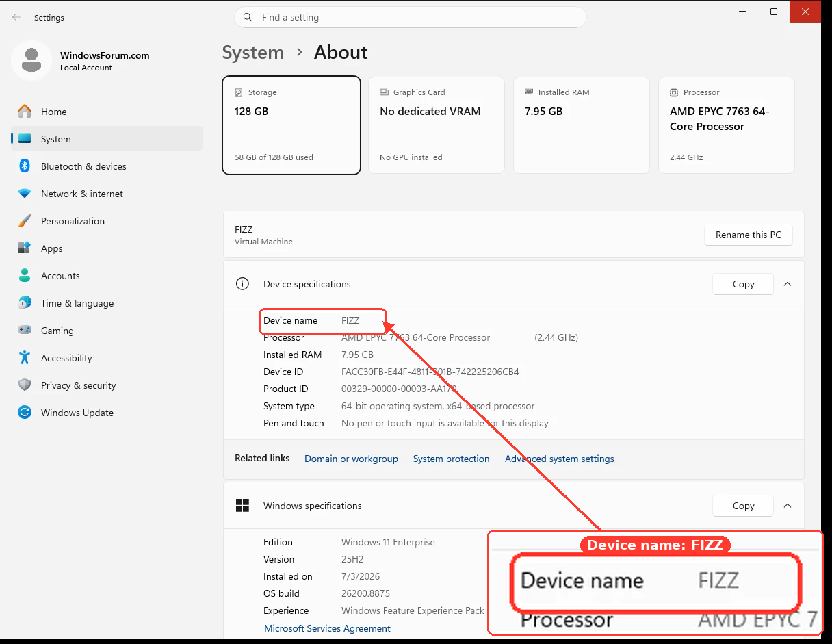Click the Privacy & security shield icon
The height and width of the screenshot is (644, 832).
coord(25,385)
